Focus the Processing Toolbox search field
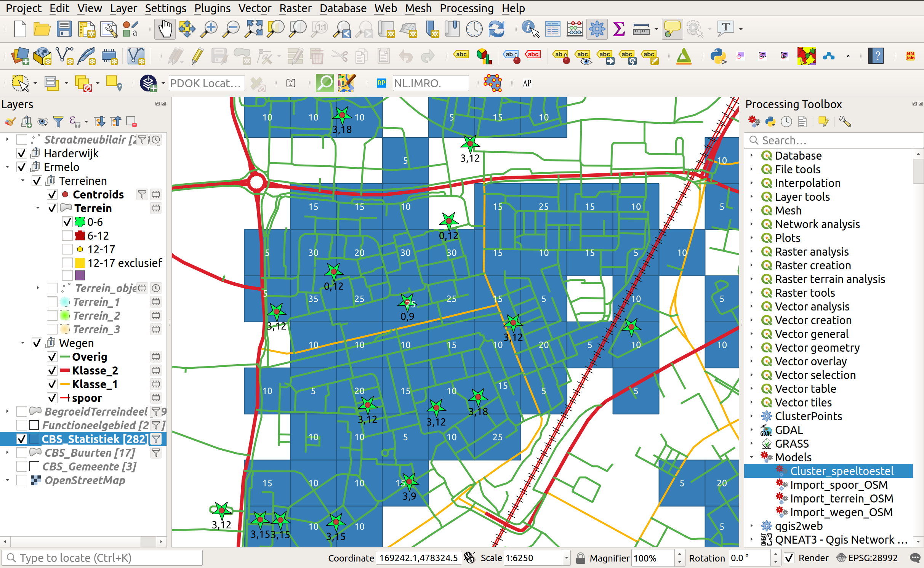Image resolution: width=924 pixels, height=568 pixels. 834,141
